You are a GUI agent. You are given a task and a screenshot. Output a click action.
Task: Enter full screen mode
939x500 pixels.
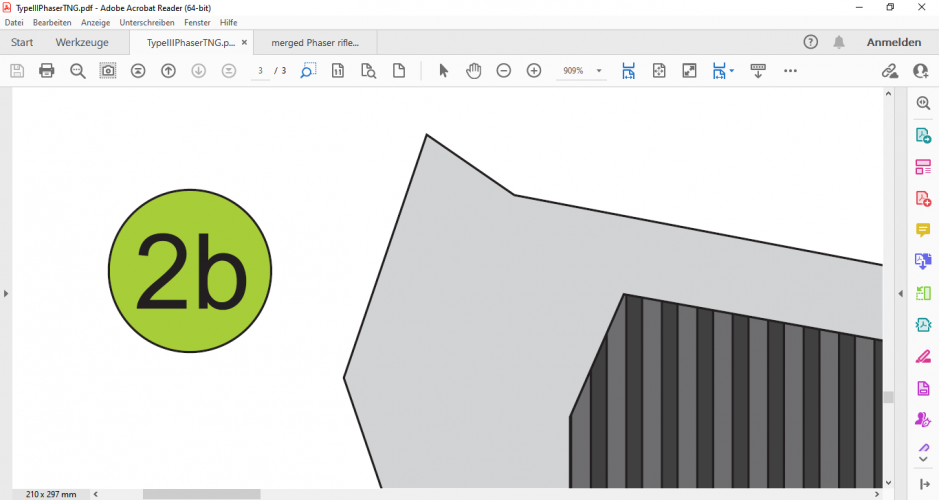[x=689, y=71]
